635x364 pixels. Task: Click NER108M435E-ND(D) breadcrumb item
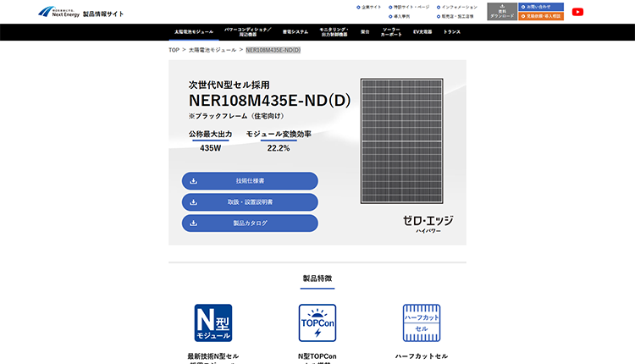coord(273,50)
